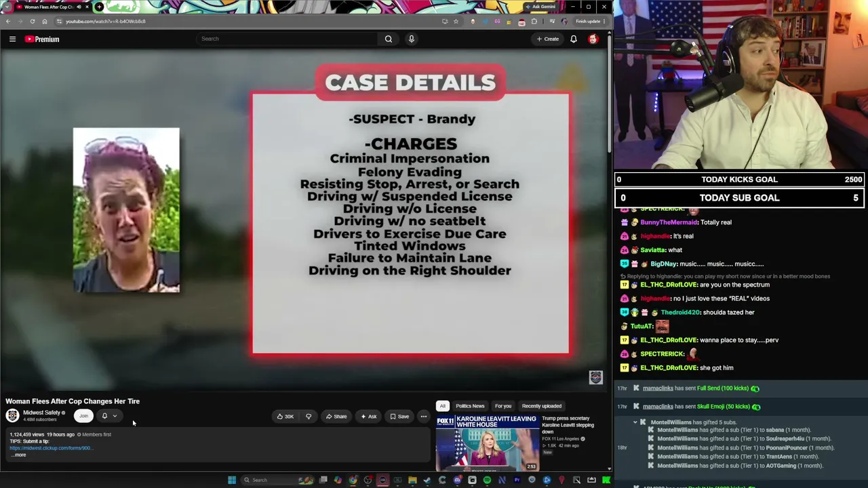Viewport: 868px width, 488px height.
Task: Dislike the video
Action: (x=309, y=416)
